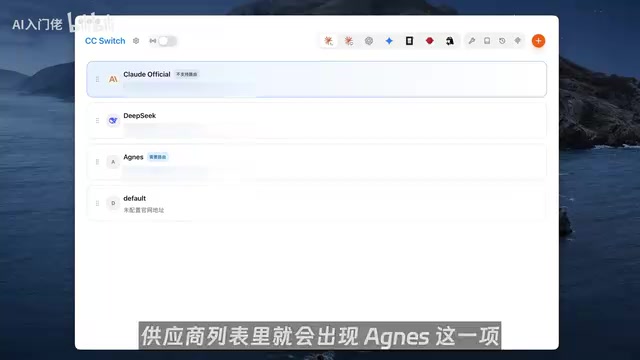Viewport: 640px width, 360px height.
Task: Click the 'Claude Official' name text
Action: (x=147, y=74)
